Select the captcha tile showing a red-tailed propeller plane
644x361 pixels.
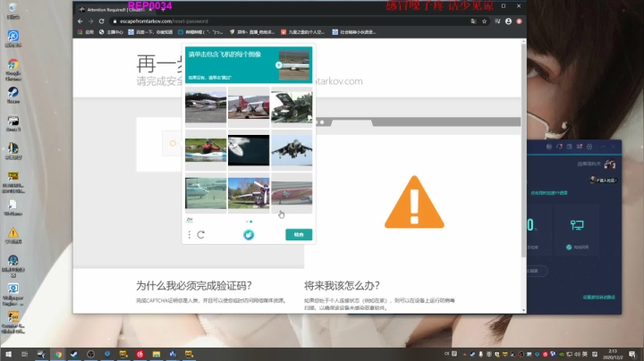[x=249, y=106]
